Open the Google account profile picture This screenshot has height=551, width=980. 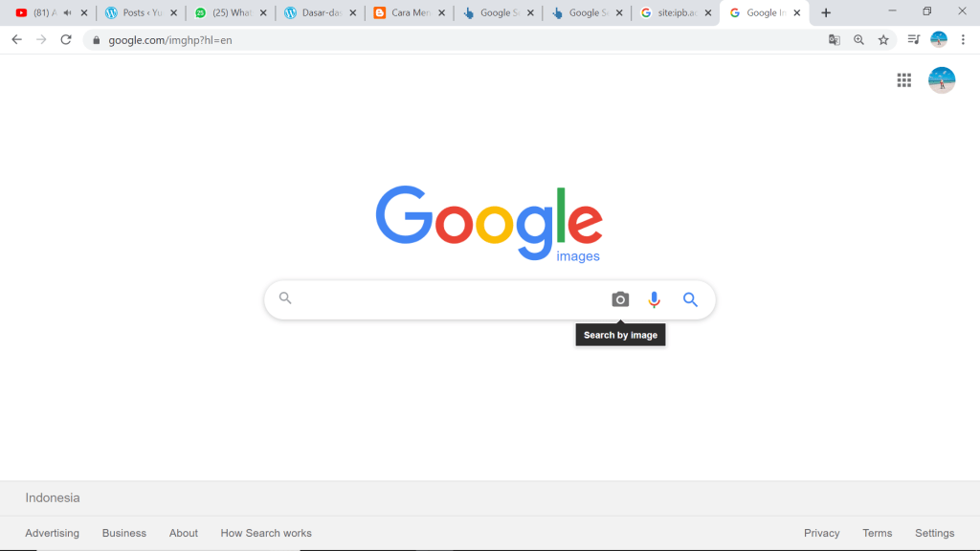942,80
